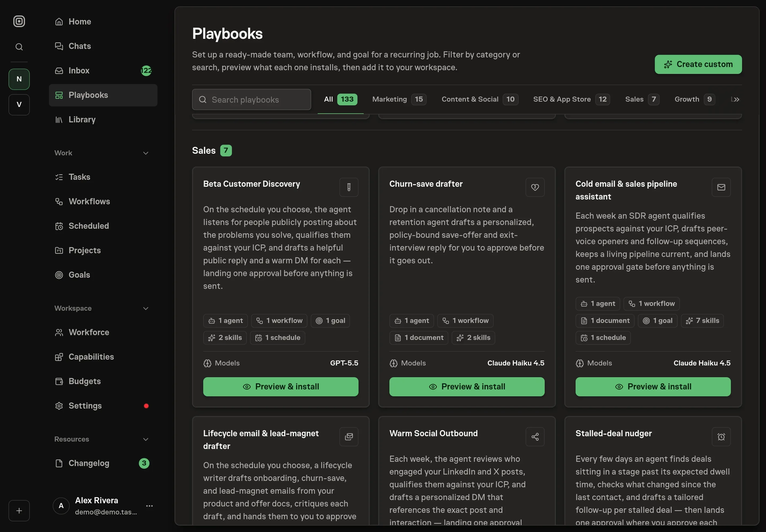Click the Stalled-deal nudger alarm icon
The image size is (766, 532).
(721, 437)
